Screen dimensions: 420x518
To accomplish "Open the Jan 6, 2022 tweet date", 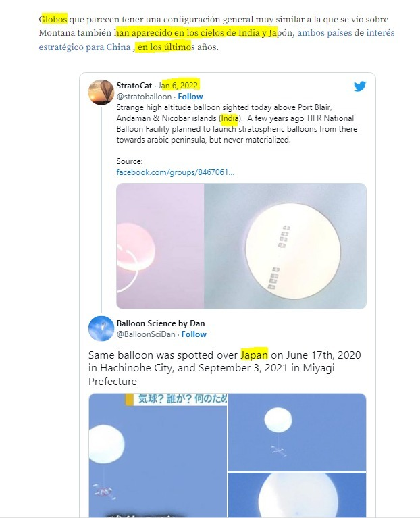I will (178, 86).
